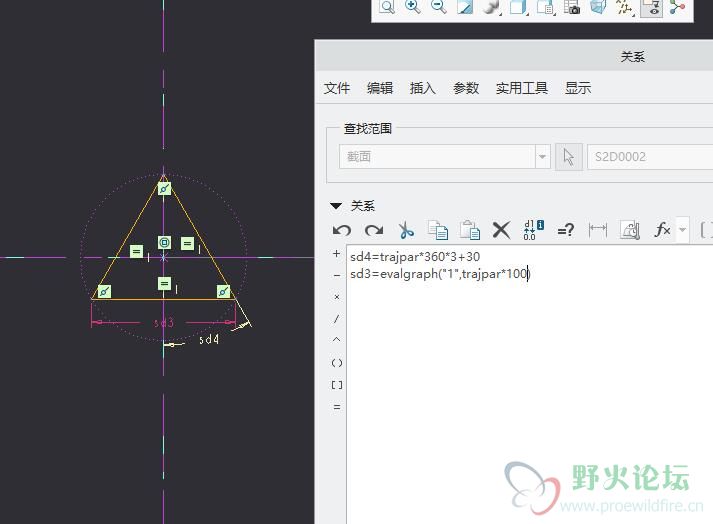Screen dimensions: 713x524
Task: Click the Cut scissors icon
Action: pyautogui.click(x=406, y=230)
